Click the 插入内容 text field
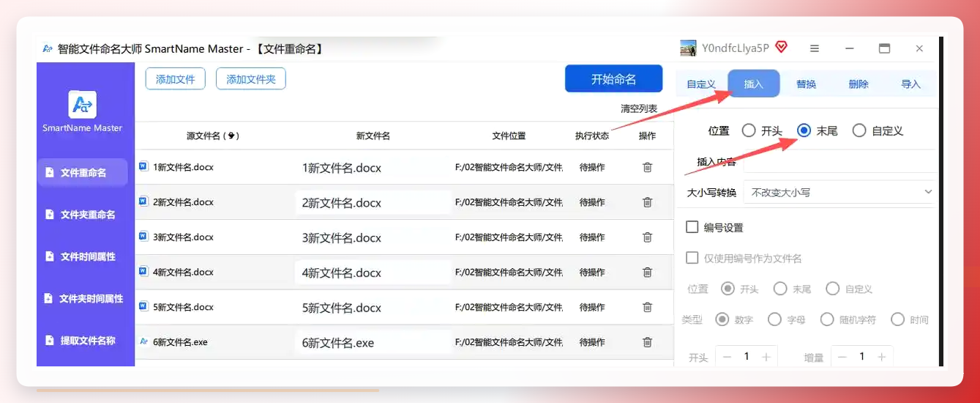980x403 pixels. (840, 161)
